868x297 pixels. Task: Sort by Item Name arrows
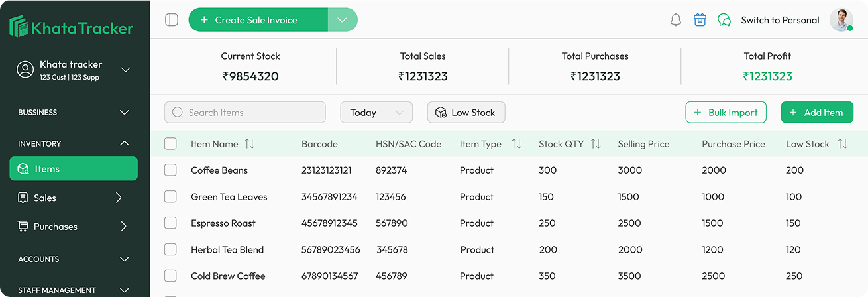(250, 144)
